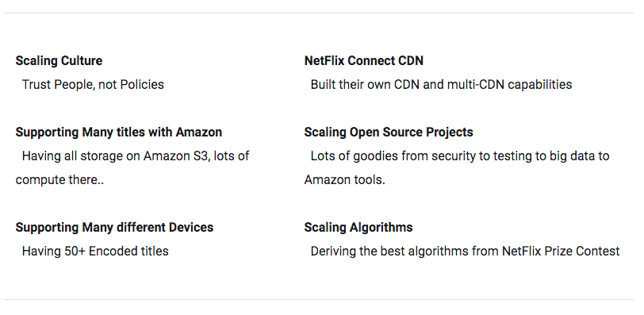Click the words big data

(568, 156)
